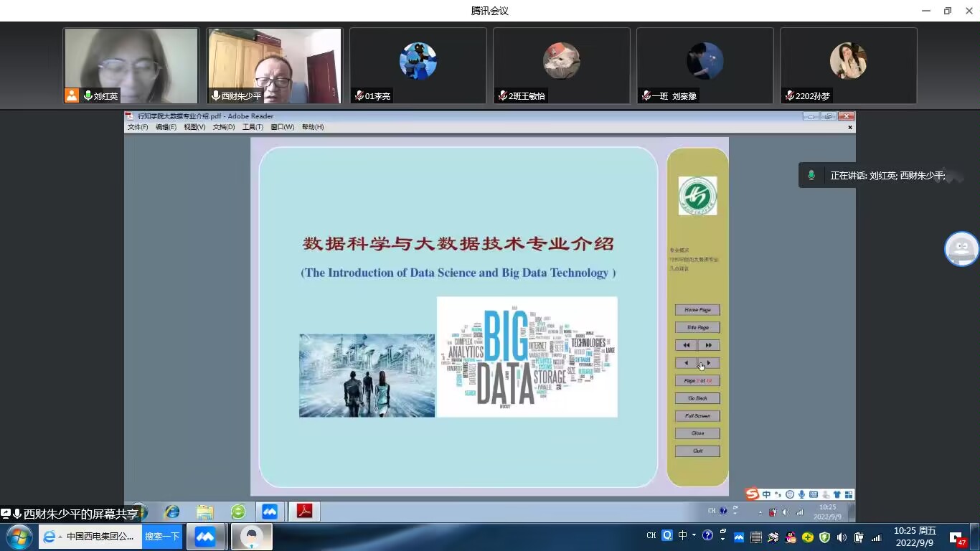Click Sogou toolbox grid icon
The image size is (980, 551).
[849, 494]
